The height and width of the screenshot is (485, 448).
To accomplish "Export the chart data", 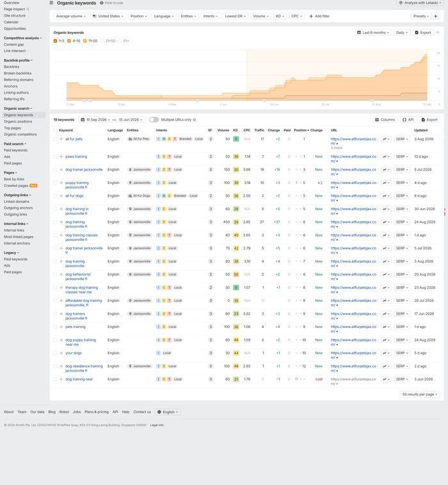I will 422,33.
